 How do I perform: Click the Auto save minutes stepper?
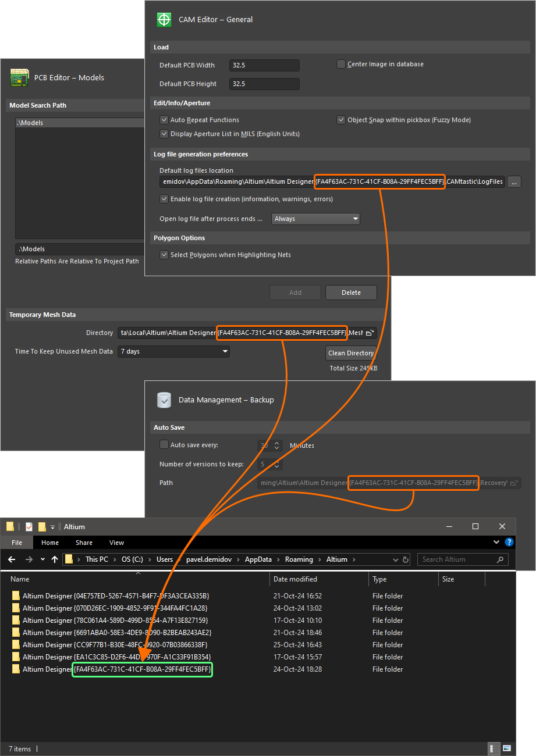pyautogui.click(x=278, y=445)
